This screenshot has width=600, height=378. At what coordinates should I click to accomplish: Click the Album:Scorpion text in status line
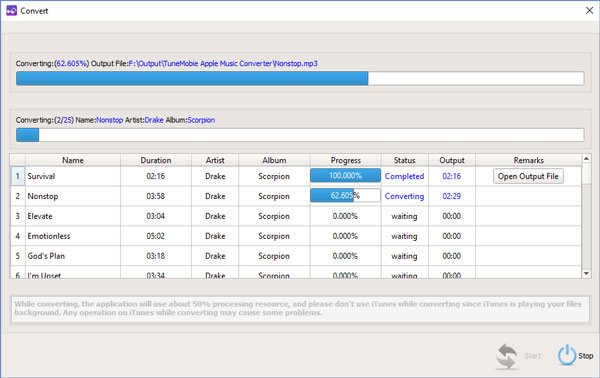click(190, 120)
